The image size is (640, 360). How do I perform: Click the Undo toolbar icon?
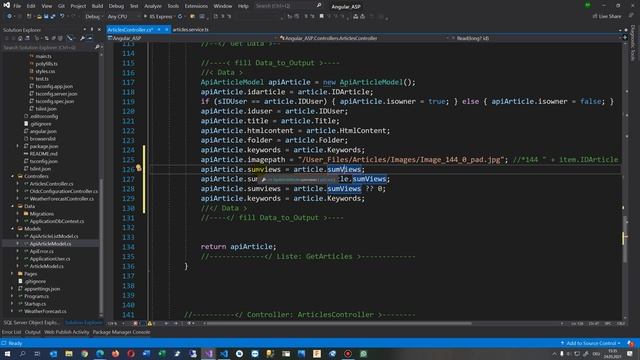(62, 16)
